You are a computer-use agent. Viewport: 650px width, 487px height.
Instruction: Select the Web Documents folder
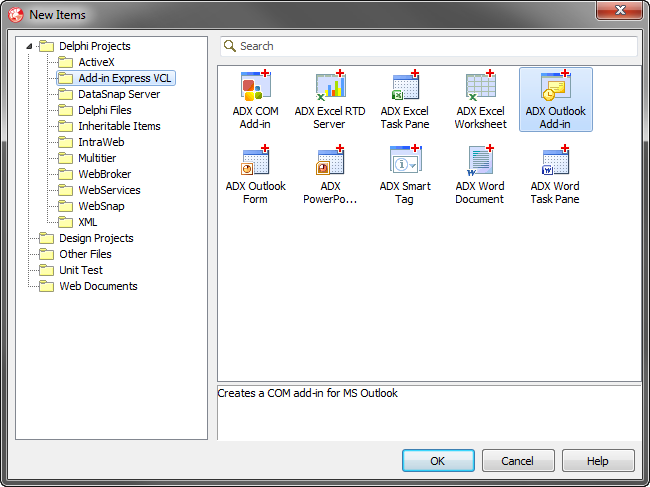click(x=88, y=286)
